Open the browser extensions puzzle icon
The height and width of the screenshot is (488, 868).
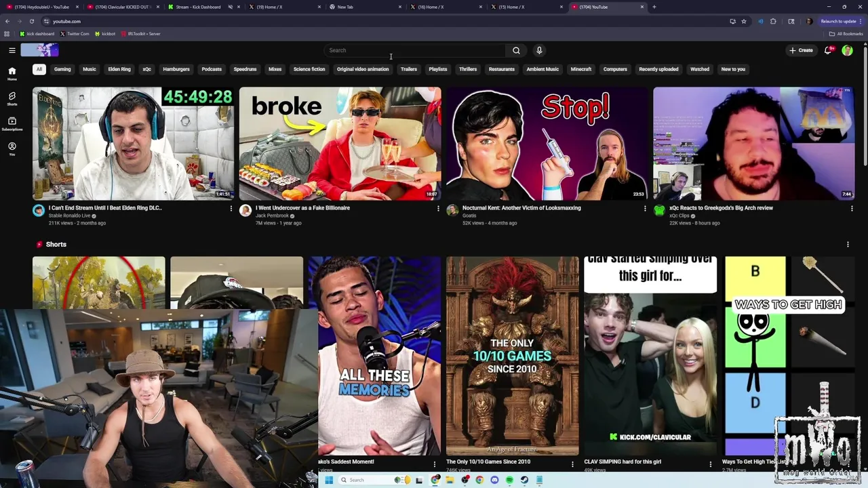pos(773,21)
